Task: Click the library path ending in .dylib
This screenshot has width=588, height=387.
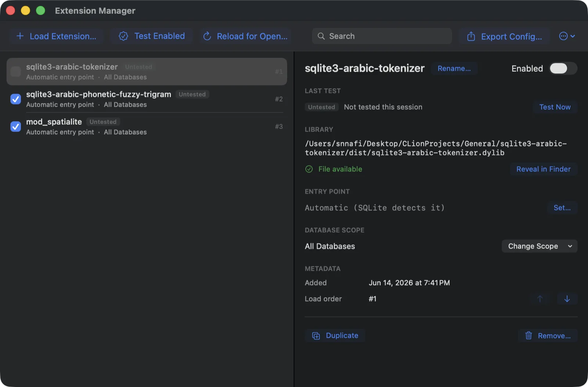Action: coord(435,148)
